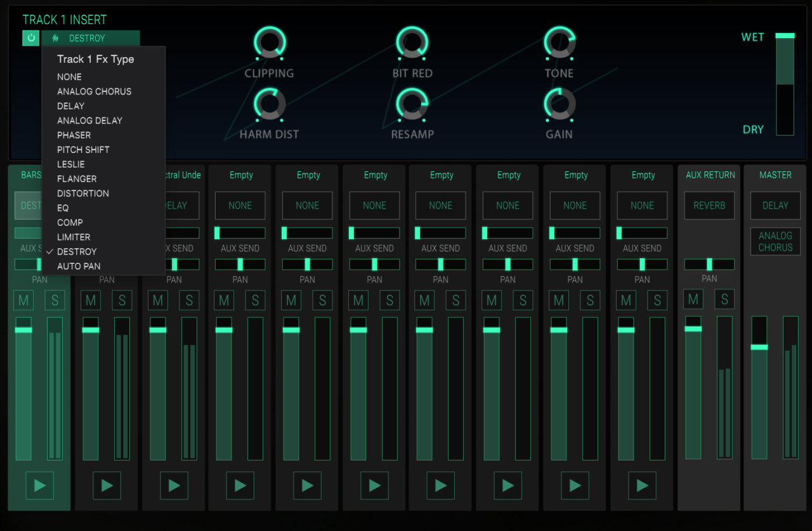This screenshot has height=531, width=812.
Task: Solo the second track
Action: pyautogui.click(x=122, y=300)
